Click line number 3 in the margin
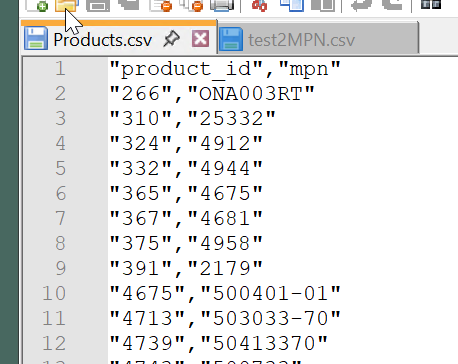Viewport: 458px width, 364px height. point(60,118)
